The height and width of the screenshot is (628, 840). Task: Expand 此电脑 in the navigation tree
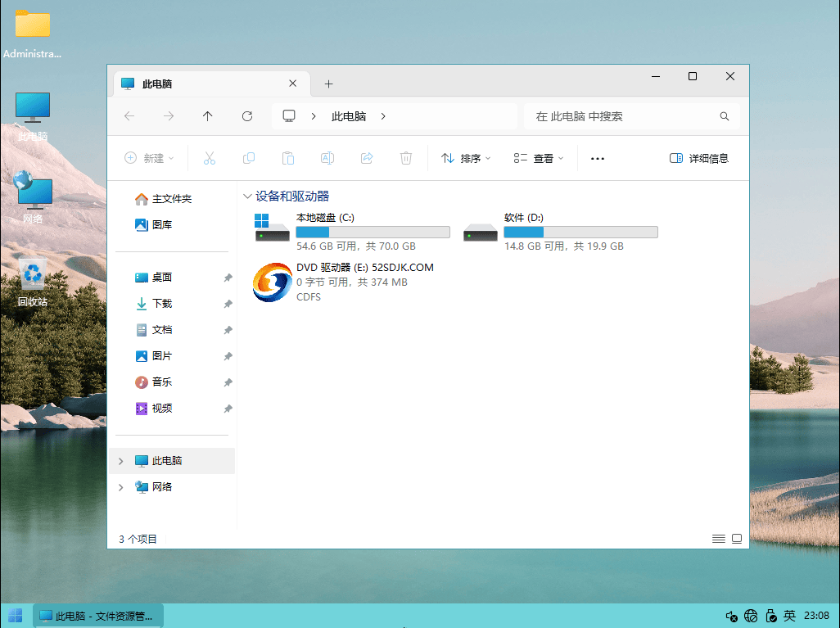point(120,461)
